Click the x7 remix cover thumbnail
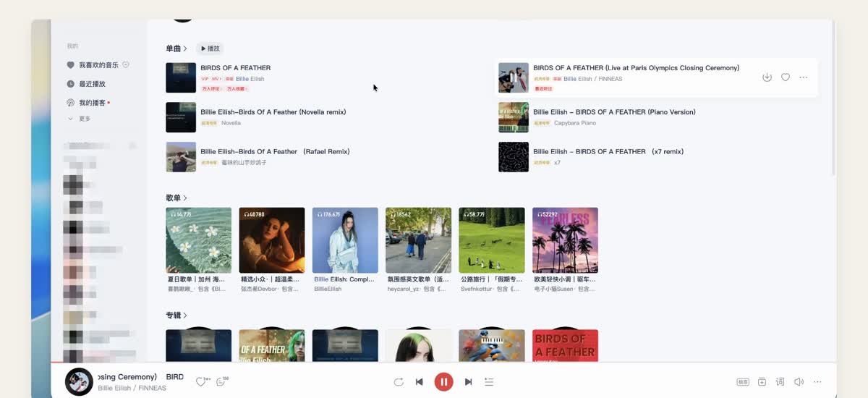 [x=514, y=157]
